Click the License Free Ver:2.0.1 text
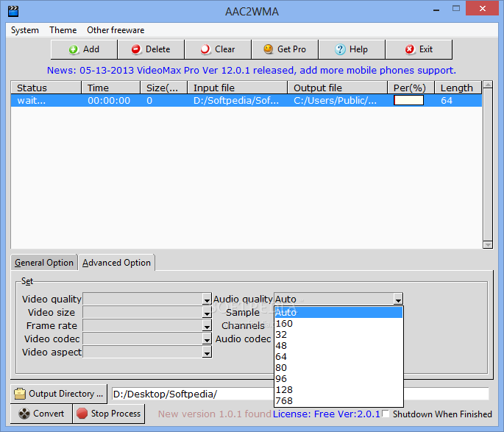 327,414
